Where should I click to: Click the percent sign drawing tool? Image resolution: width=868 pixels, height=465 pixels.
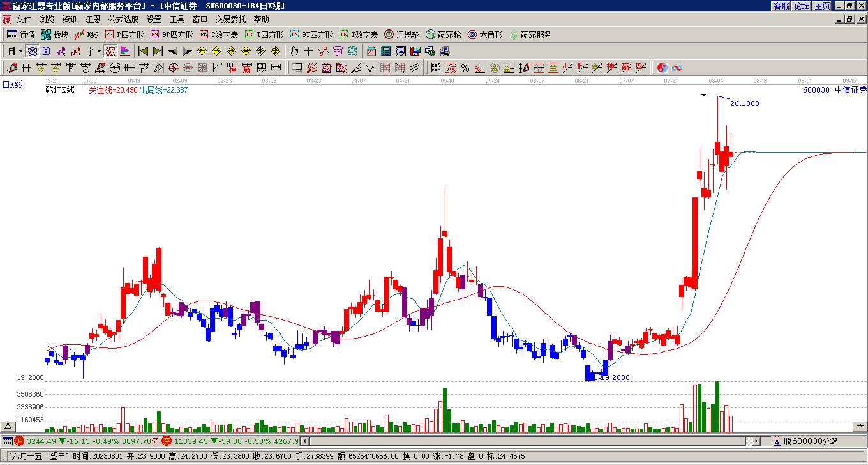[465, 68]
